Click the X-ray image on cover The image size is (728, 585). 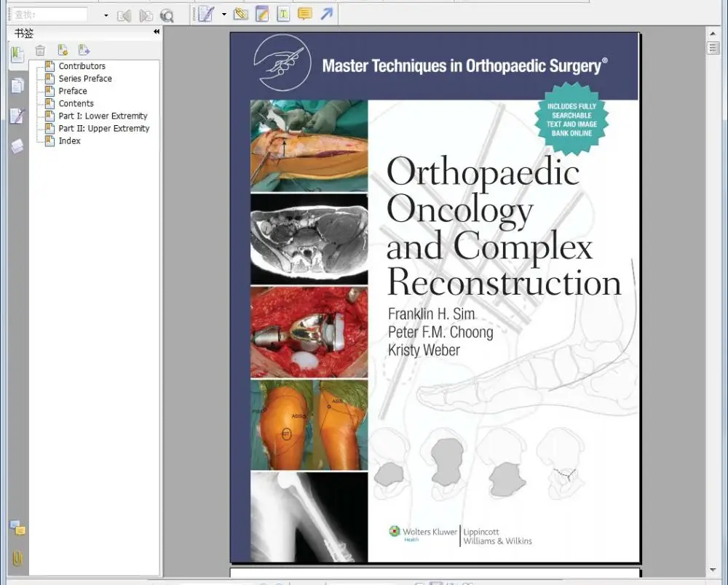tap(309, 517)
